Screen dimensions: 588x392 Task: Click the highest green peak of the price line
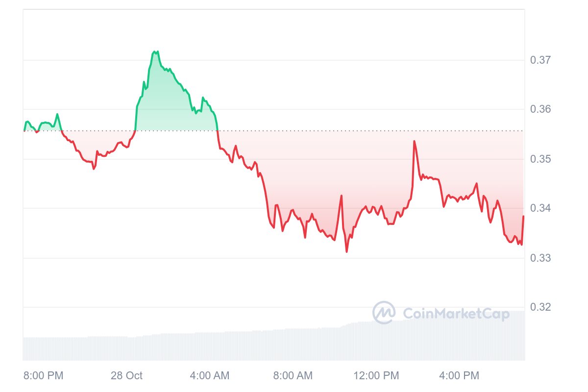(x=154, y=51)
